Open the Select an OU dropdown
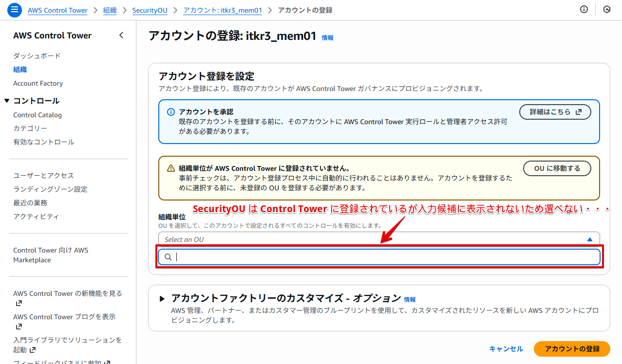 click(379, 239)
